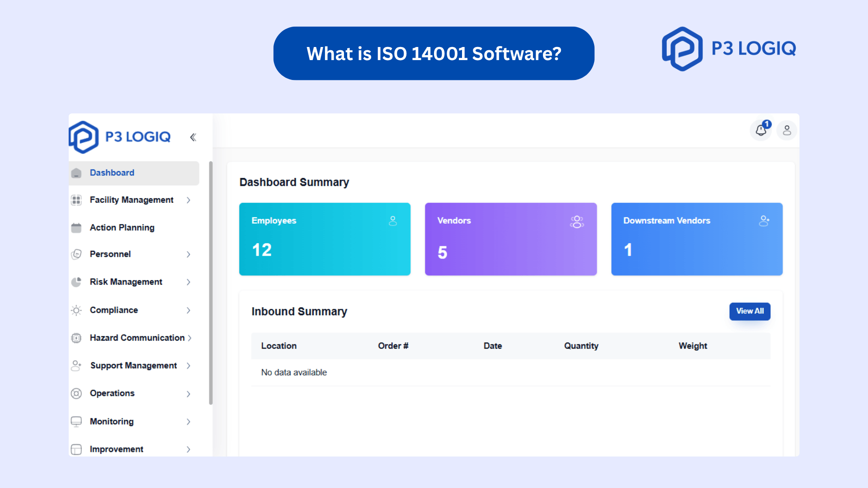Click the Action Planning calendar icon
868x488 pixels.
(x=76, y=228)
